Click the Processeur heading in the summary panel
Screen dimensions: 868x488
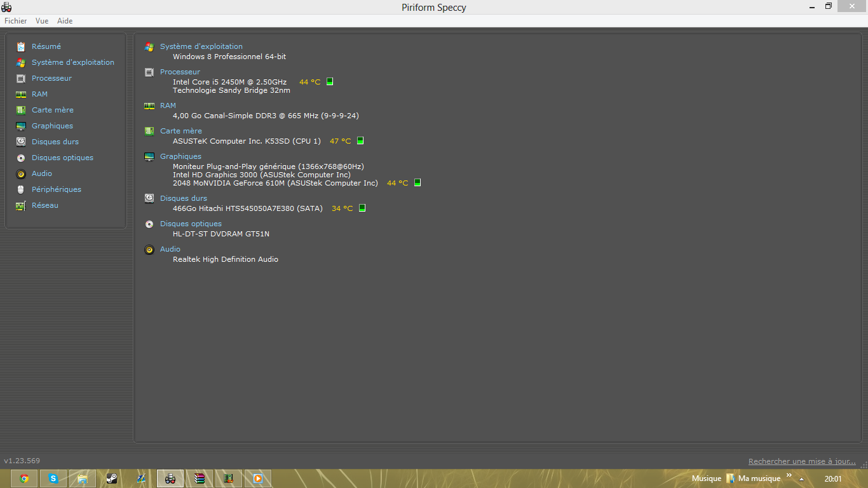[x=180, y=72]
